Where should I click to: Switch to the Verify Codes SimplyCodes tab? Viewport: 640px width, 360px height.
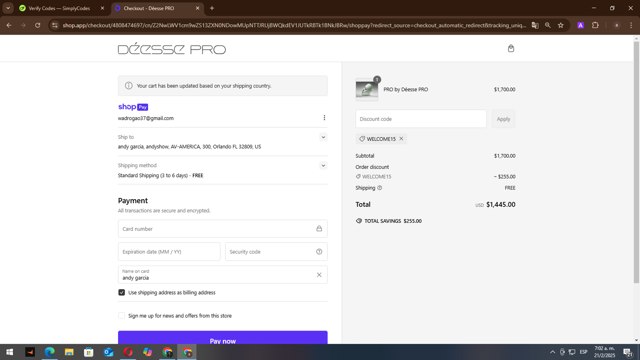coord(59,8)
